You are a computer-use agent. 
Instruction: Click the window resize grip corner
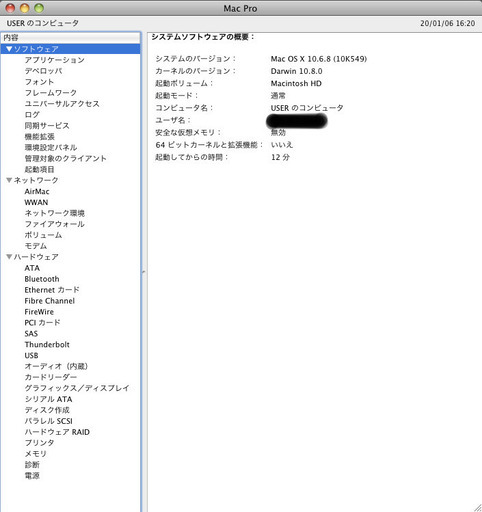click(477, 507)
